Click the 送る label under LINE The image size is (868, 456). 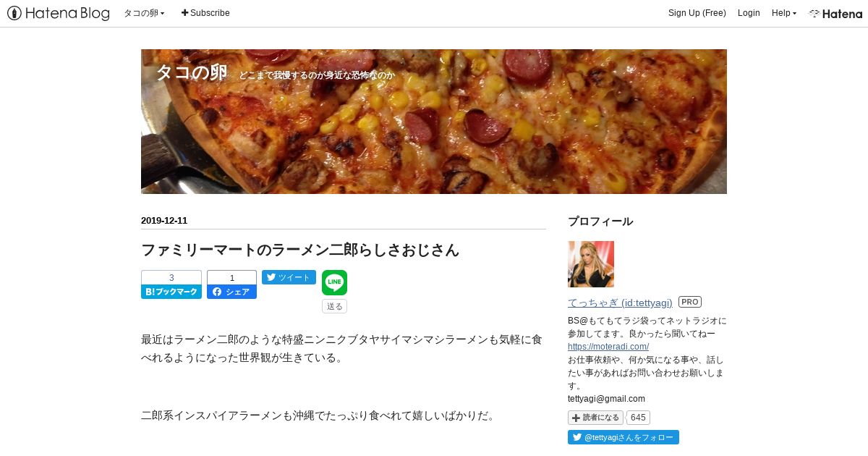click(x=334, y=306)
